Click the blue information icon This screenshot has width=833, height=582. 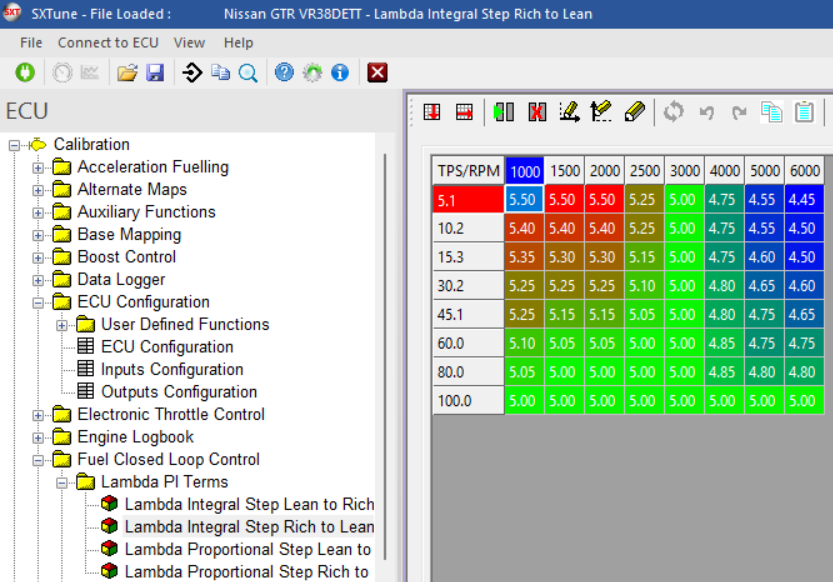point(340,72)
